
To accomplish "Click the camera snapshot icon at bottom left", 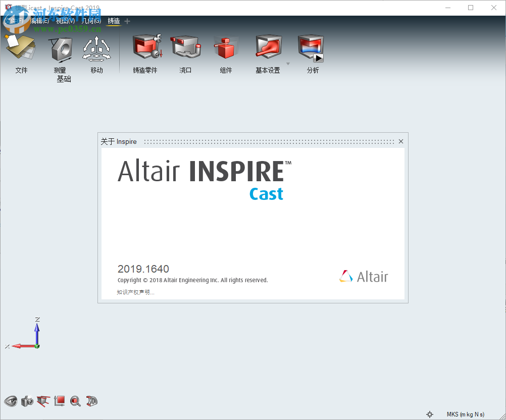I will point(27,401).
